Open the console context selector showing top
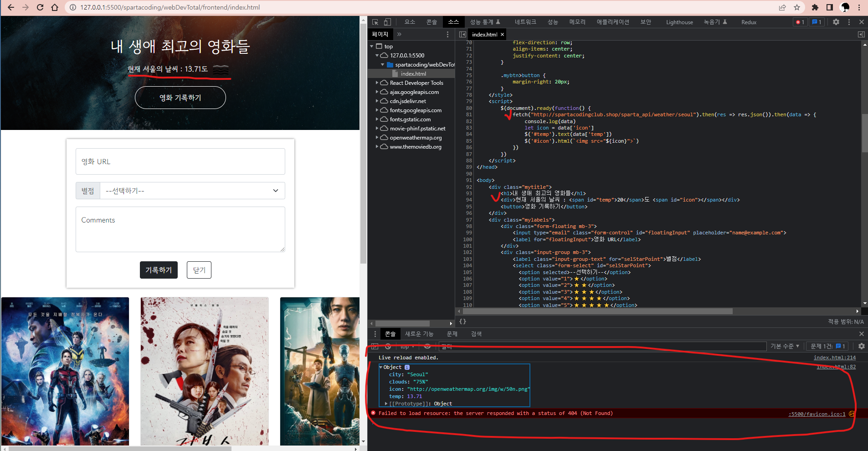This screenshot has width=868, height=451. point(407,347)
